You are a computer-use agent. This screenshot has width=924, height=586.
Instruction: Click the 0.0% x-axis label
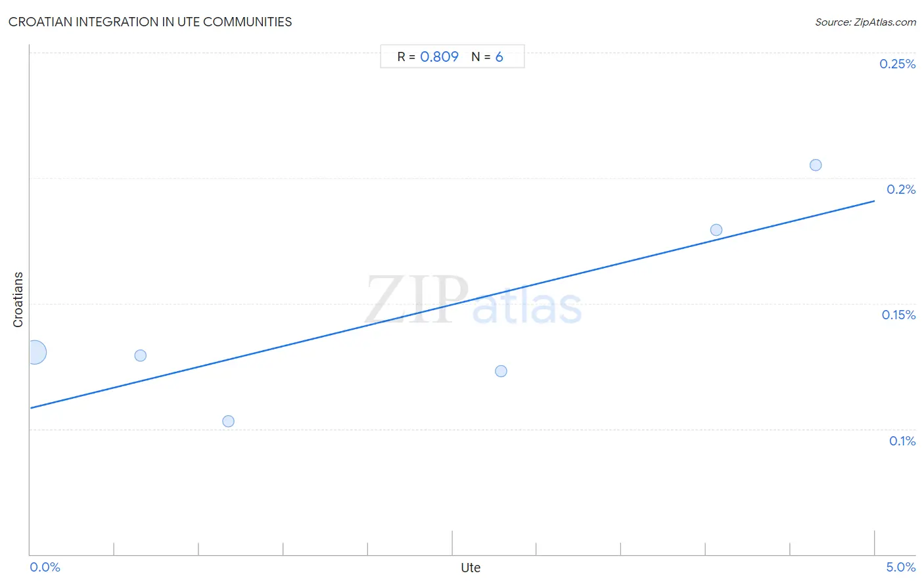pos(45,567)
